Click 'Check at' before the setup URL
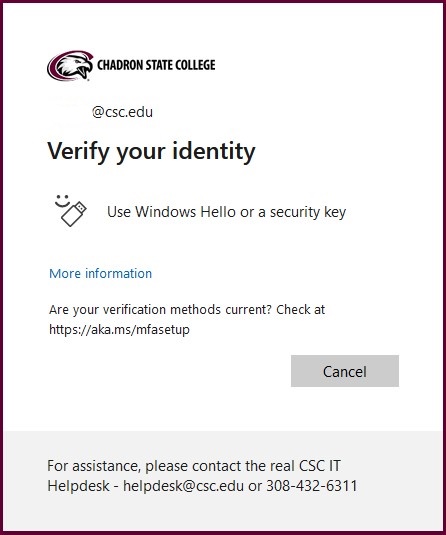 tap(300, 309)
